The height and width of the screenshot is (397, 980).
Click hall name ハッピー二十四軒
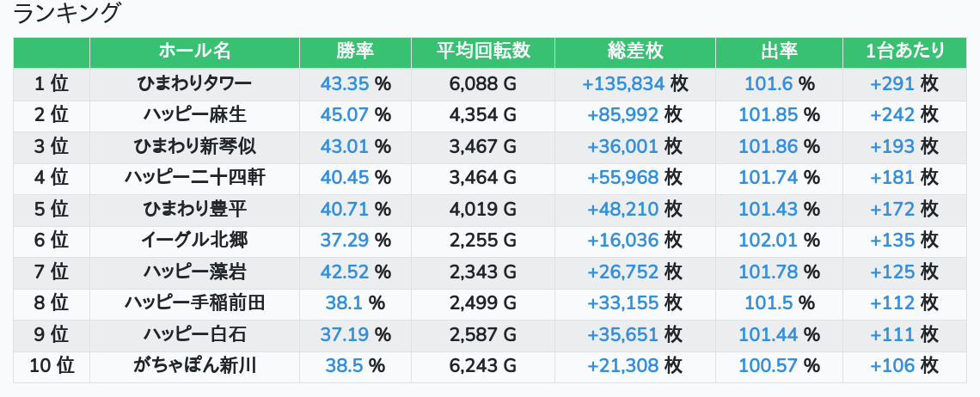(194, 178)
